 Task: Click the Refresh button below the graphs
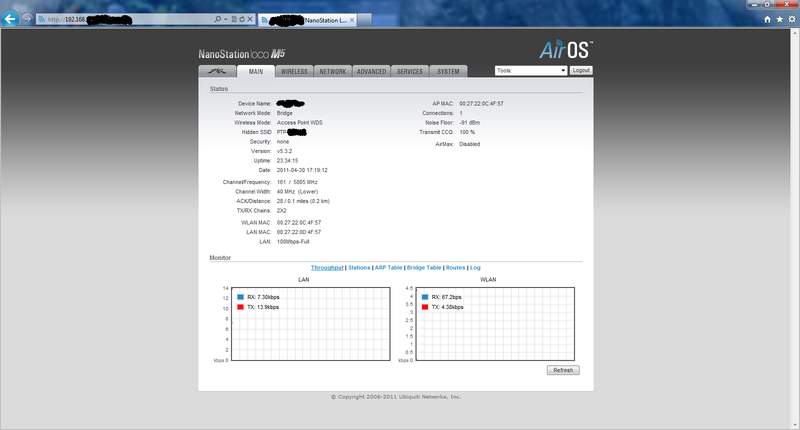click(563, 370)
